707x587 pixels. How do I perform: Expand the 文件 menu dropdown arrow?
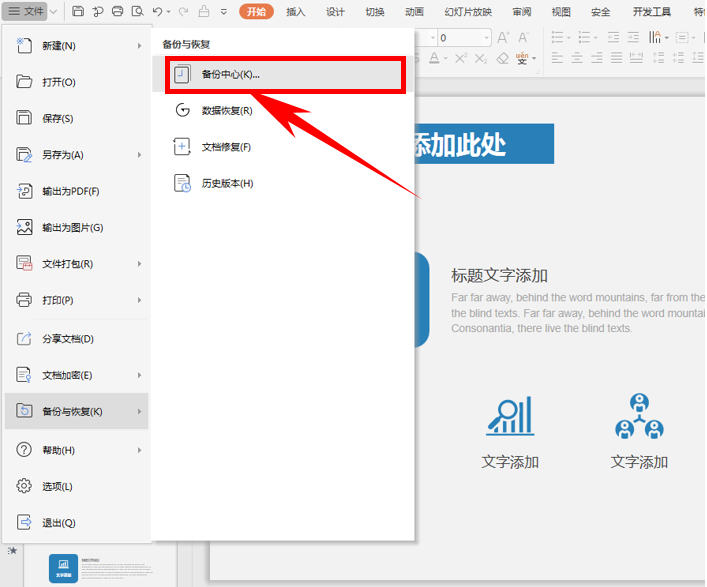pyautogui.click(x=53, y=11)
